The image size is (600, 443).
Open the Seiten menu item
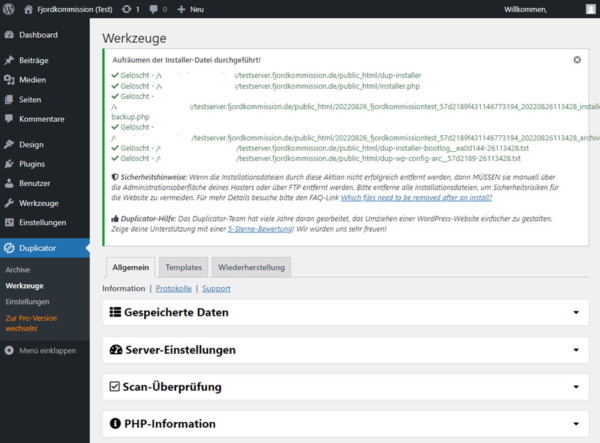[x=45, y=99]
